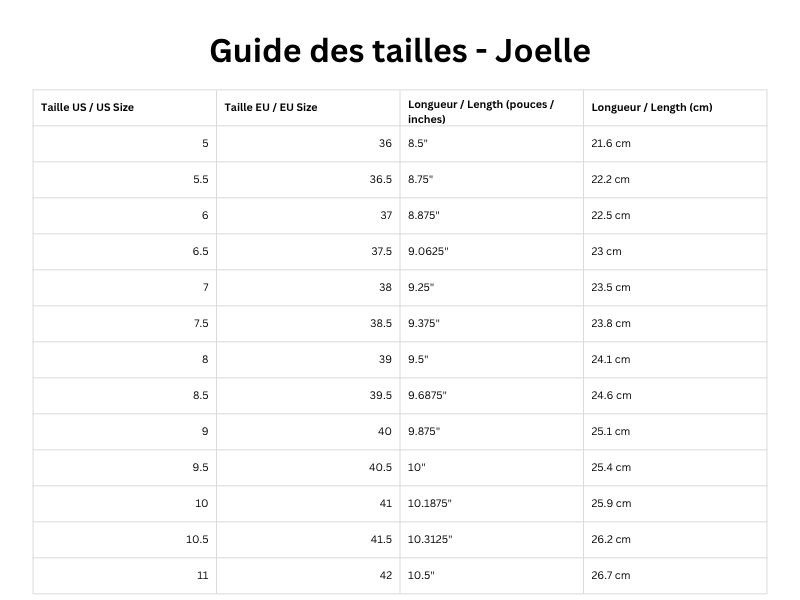Viewport: 800px width, 600px height.
Task: Click the 10.1875" length cell
Action: [x=430, y=503]
